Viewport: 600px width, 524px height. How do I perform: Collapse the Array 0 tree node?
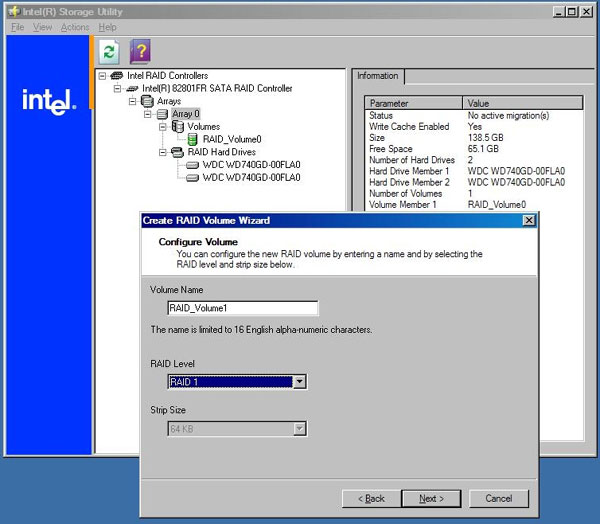click(148, 114)
